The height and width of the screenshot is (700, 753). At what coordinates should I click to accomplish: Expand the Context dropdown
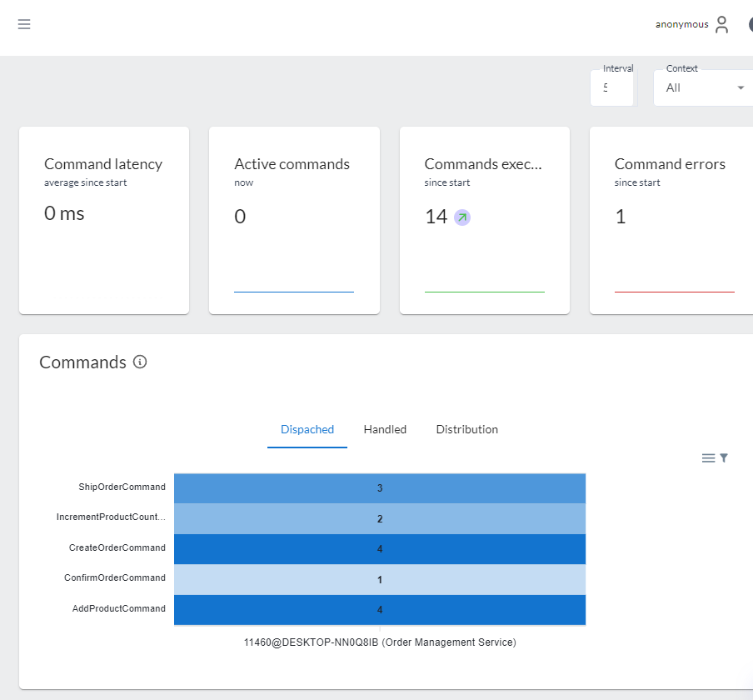(703, 88)
